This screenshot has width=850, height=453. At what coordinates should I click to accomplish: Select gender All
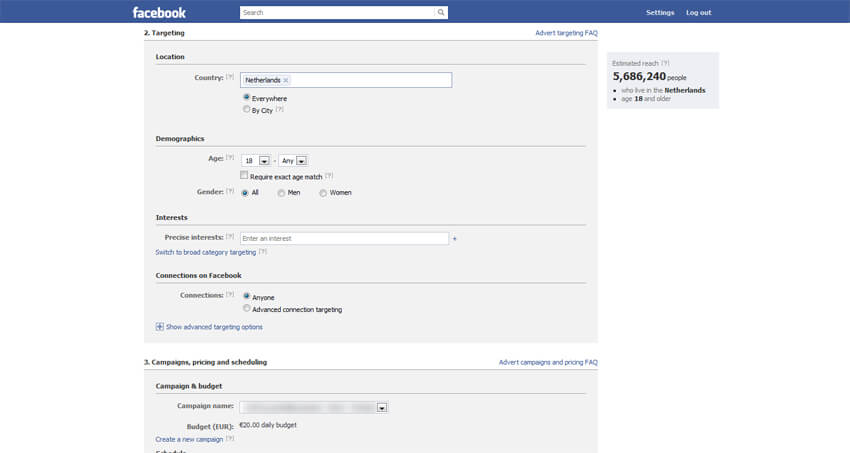[245, 193]
